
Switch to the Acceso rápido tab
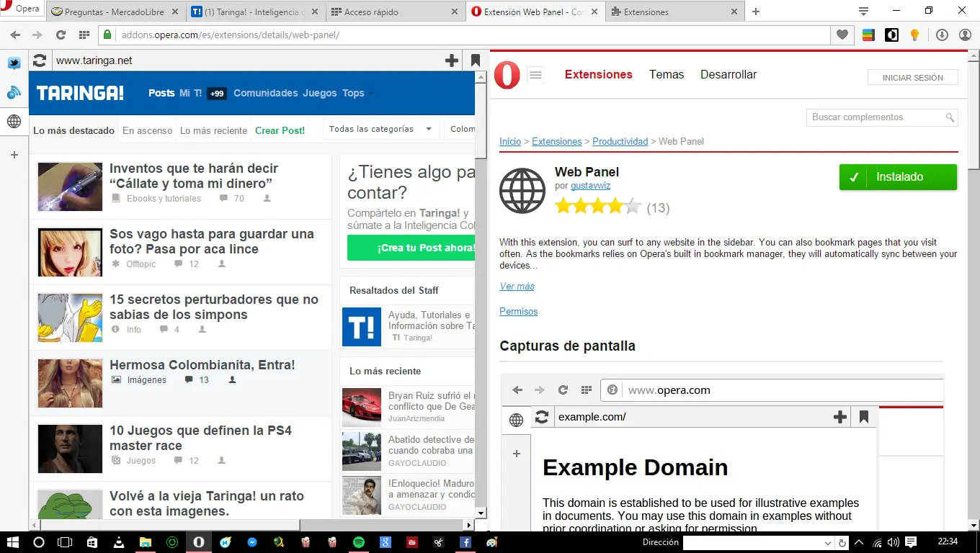pyautogui.click(x=393, y=12)
